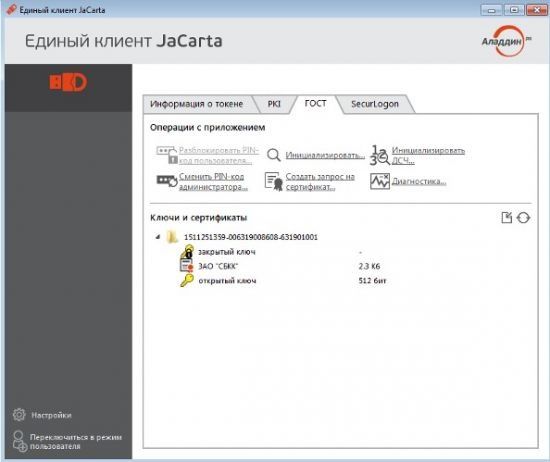Click the magnifier icon for Инициализировать
The width and height of the screenshot is (550, 462).
tap(274, 155)
